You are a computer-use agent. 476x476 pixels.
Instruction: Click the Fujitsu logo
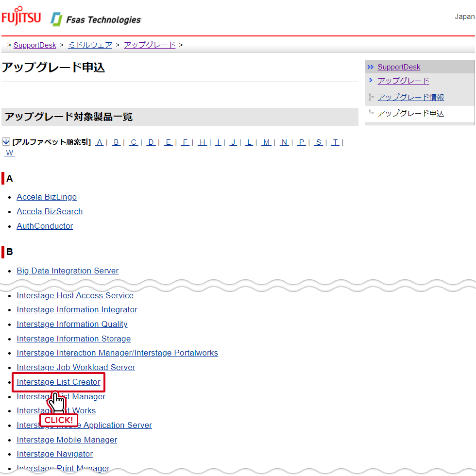[x=21, y=16]
